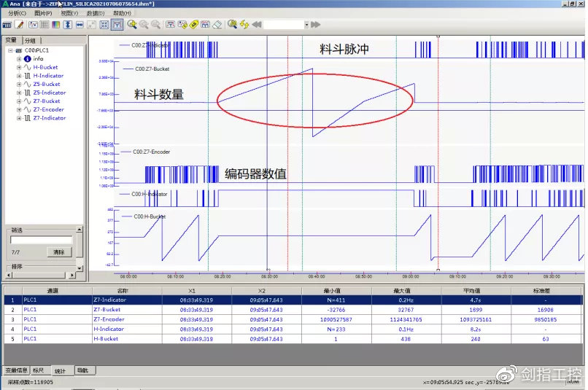588x390 pixels.
Task: Open the 分析(C) menu
Action: pyautogui.click(x=18, y=13)
